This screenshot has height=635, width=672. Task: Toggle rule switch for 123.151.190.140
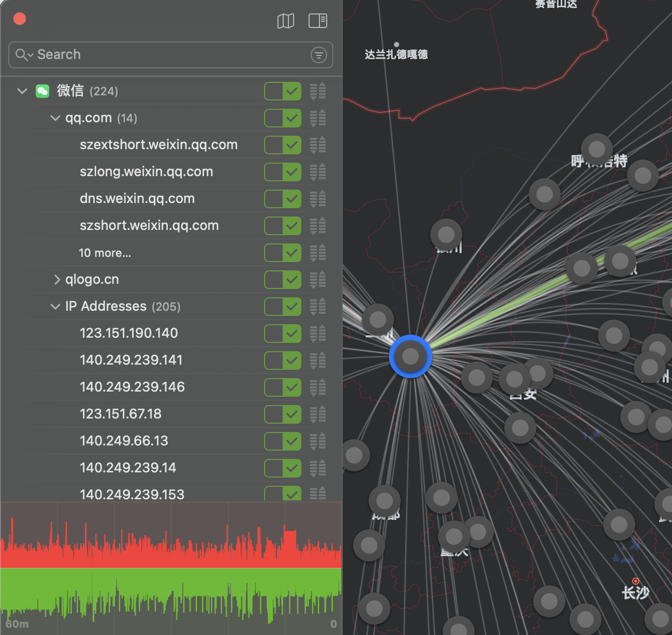[283, 334]
